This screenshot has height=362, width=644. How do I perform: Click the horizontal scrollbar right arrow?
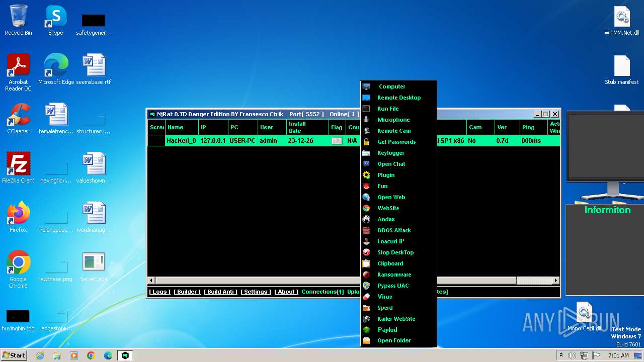point(555,280)
